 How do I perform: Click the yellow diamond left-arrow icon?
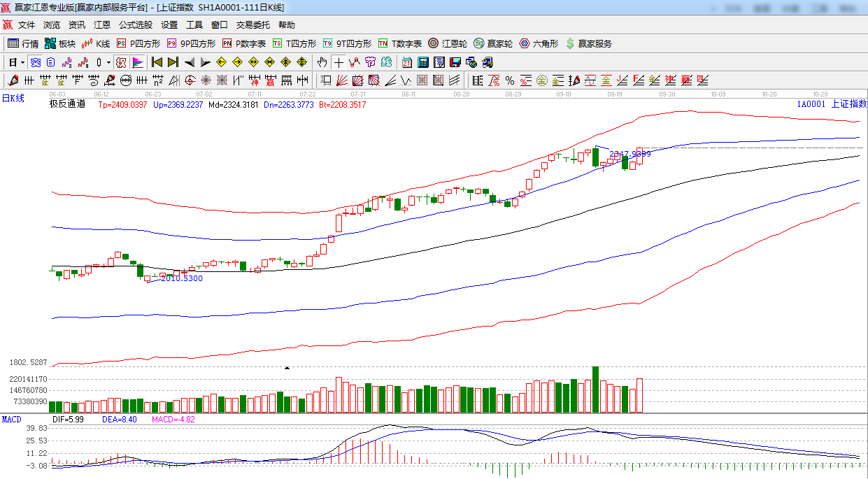tap(222, 62)
